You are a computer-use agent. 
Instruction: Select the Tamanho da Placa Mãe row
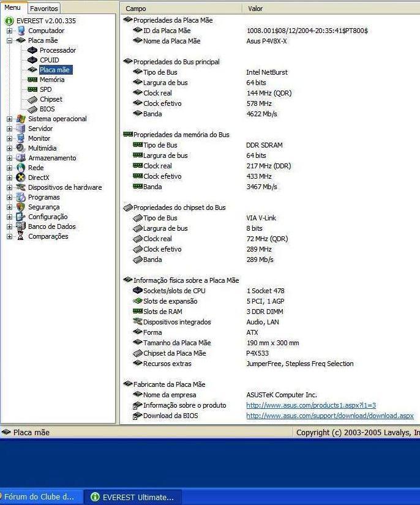tap(271, 343)
